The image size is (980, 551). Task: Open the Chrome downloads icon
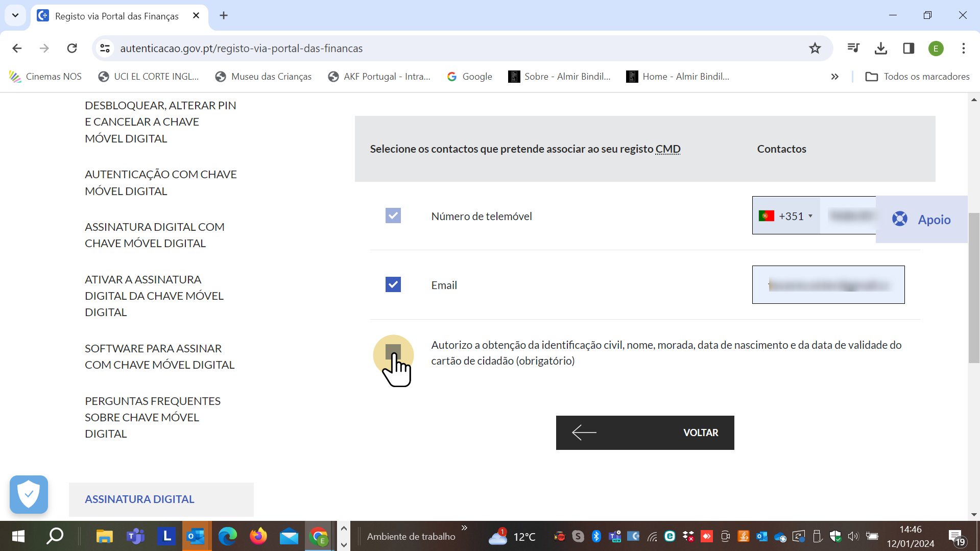pyautogui.click(x=880, y=48)
